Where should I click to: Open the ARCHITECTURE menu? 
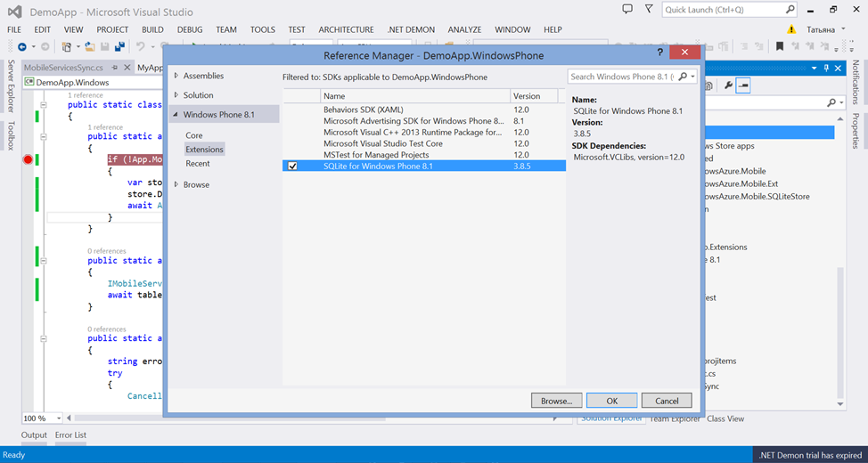point(346,30)
